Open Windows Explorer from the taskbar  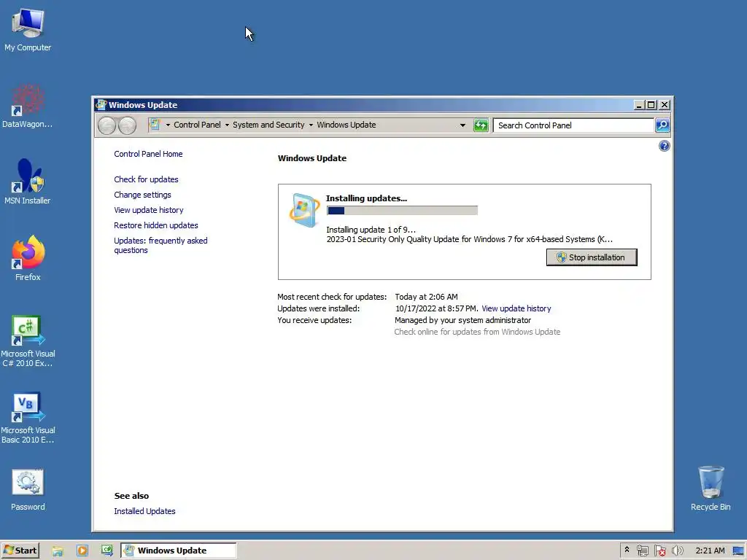58,551
